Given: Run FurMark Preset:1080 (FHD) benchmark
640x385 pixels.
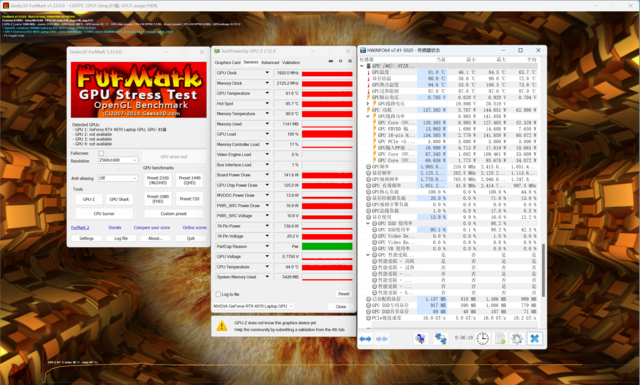Looking at the screenshot, I should click(158, 199).
